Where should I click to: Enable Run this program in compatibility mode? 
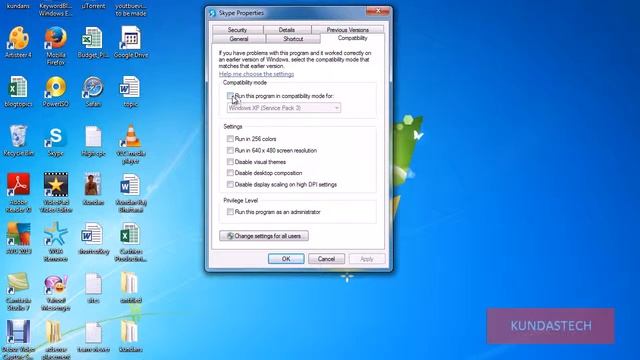(x=230, y=96)
